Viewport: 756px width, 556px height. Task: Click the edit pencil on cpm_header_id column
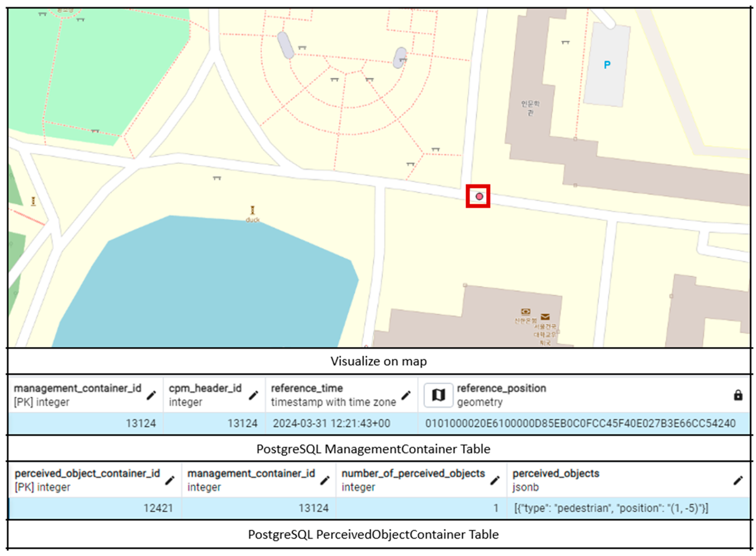253,395
